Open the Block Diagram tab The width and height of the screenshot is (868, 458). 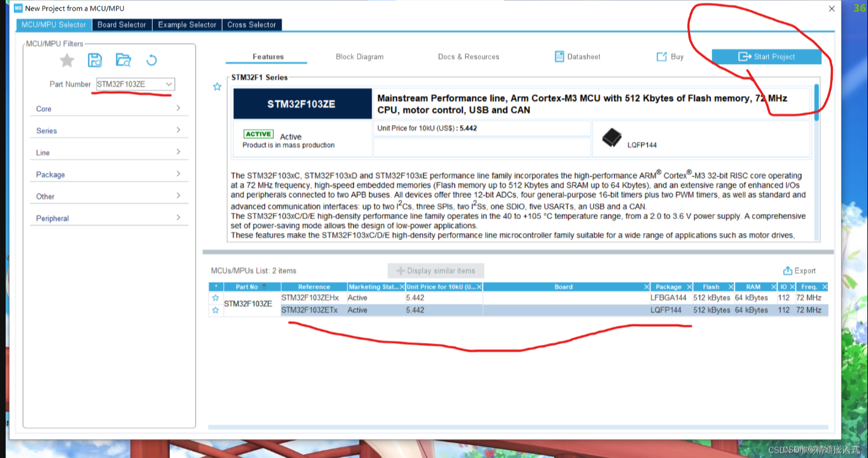[360, 57]
